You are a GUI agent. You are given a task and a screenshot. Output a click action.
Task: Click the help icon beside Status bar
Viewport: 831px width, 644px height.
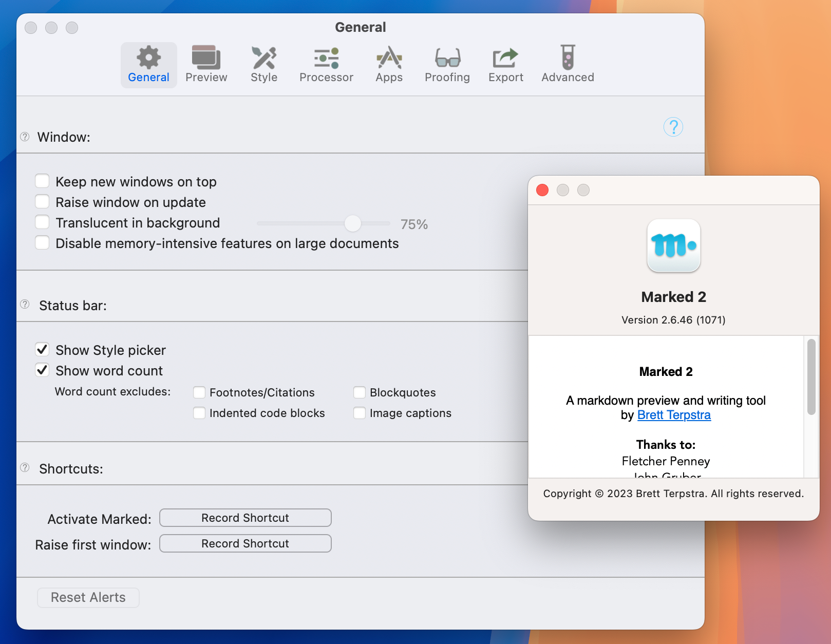click(25, 304)
